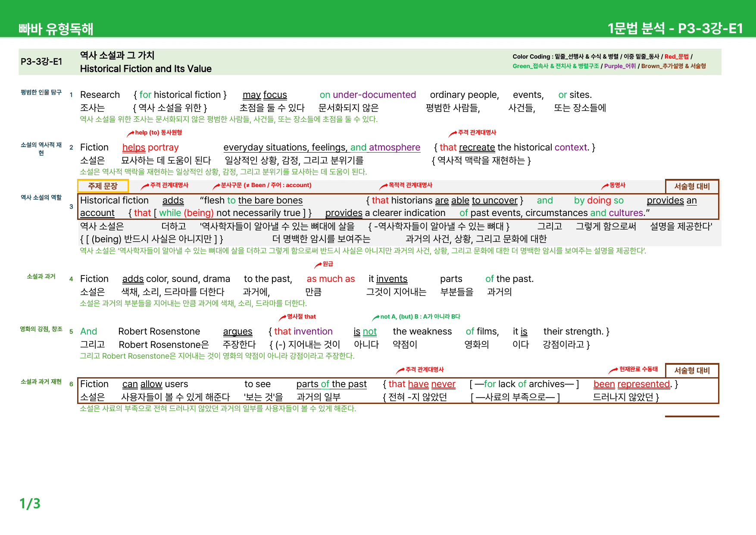Select the 'P3-3강-E1' lesson code label
756x535 pixels.
(x=41, y=62)
